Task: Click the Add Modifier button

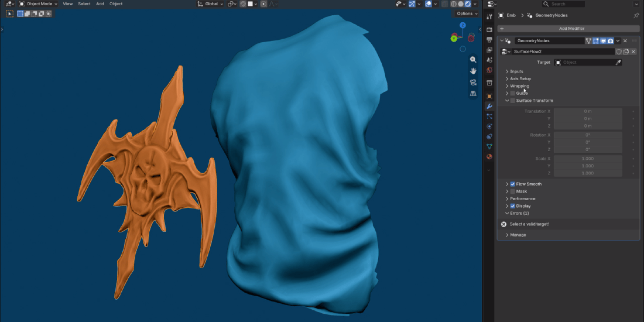Action: pyautogui.click(x=568, y=29)
